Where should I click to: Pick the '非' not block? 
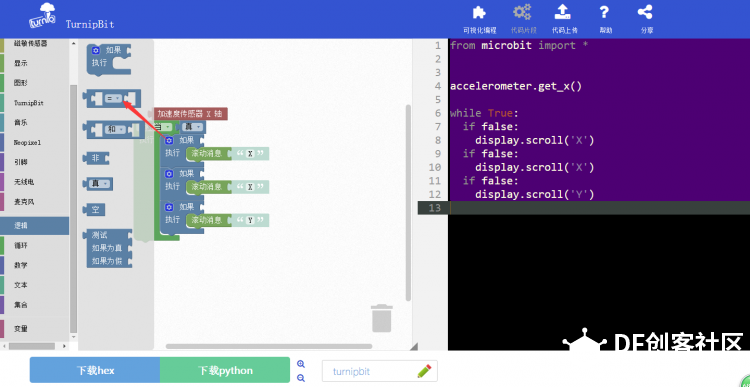(96, 158)
